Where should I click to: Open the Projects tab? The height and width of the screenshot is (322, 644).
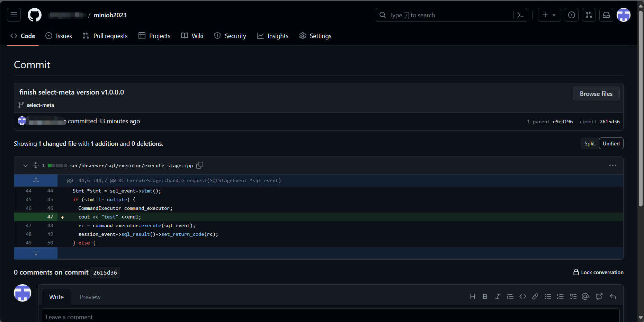(x=154, y=36)
